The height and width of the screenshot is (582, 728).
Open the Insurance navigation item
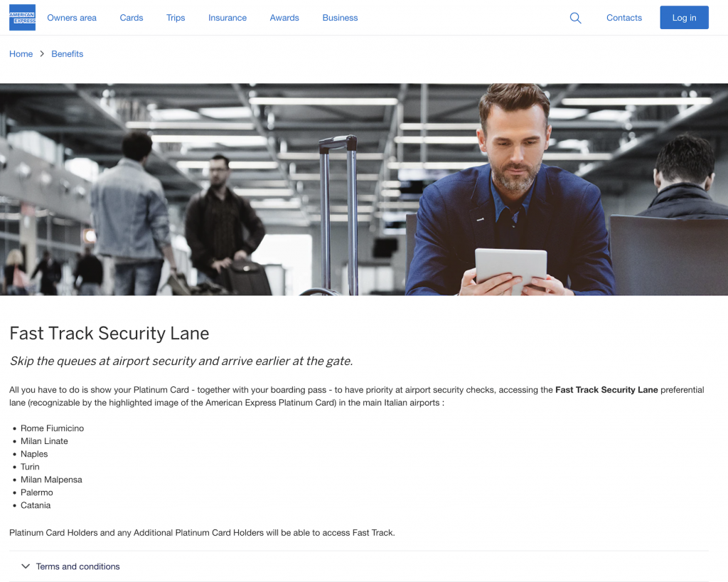[227, 18]
